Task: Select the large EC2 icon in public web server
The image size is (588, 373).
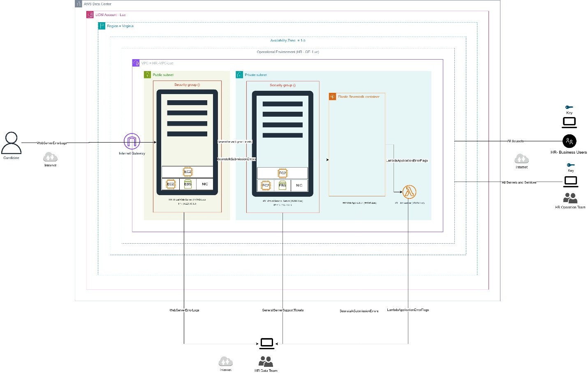Action: pyautogui.click(x=188, y=172)
